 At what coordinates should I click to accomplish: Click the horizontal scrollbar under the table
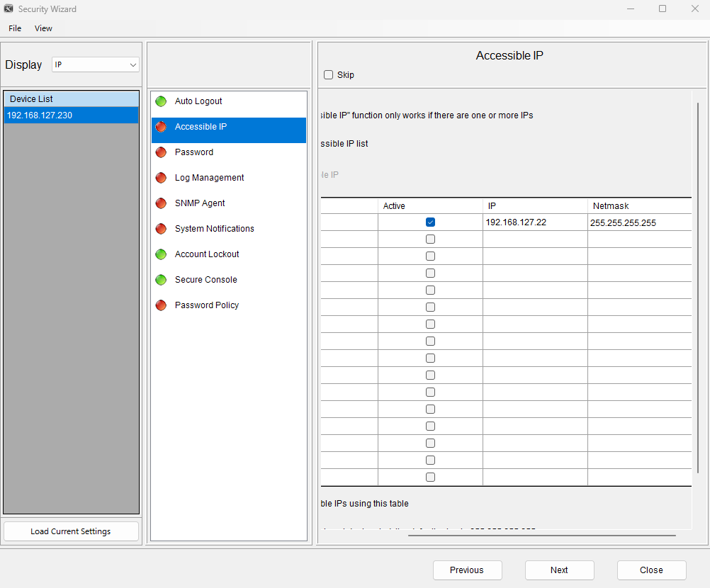click(x=541, y=536)
